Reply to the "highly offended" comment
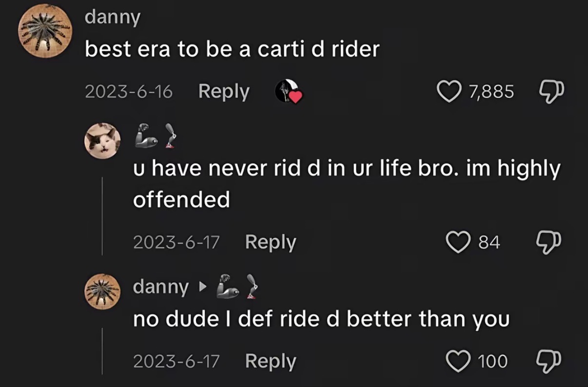This screenshot has height=387, width=588. [x=271, y=242]
